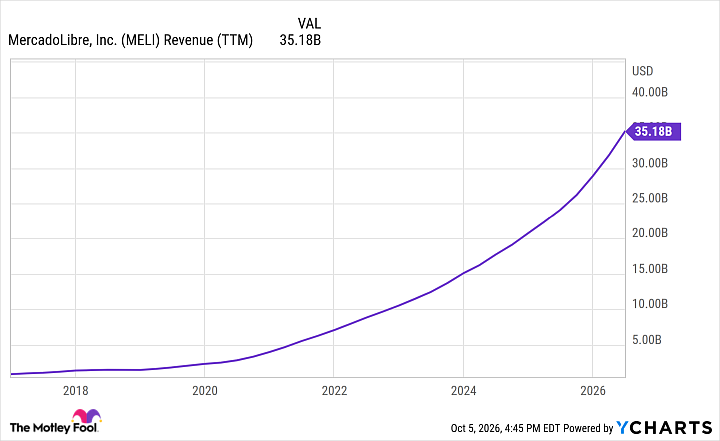
Task: Click the 5.00B y-axis label
Action: (647, 339)
